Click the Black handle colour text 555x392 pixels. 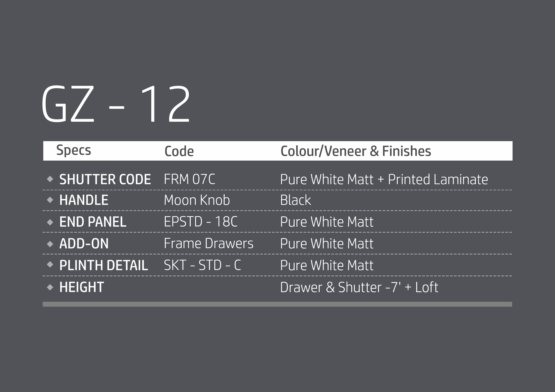(x=295, y=200)
